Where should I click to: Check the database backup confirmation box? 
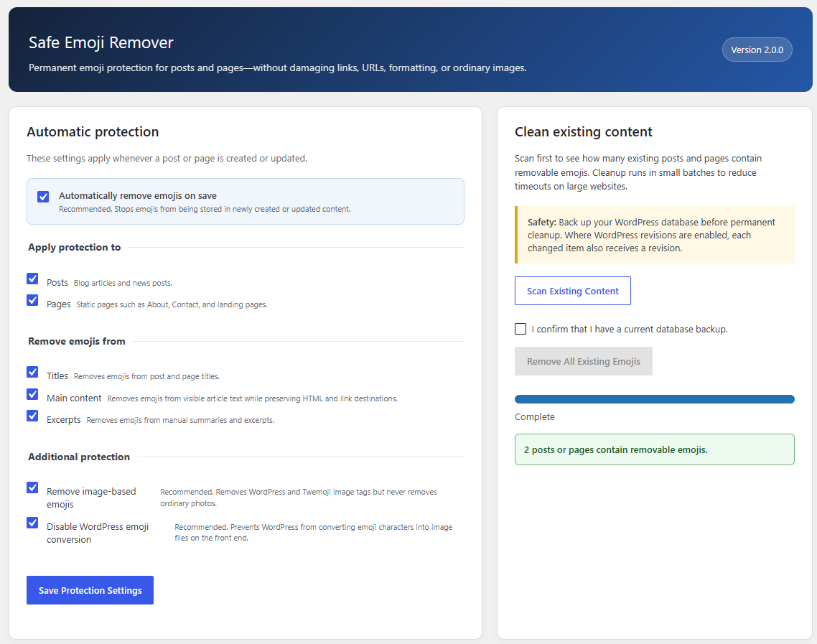520,329
